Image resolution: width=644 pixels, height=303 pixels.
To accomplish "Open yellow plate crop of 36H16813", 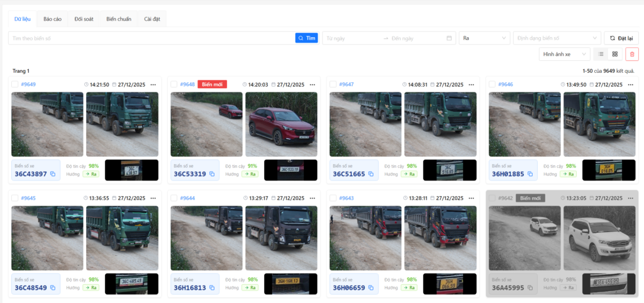I will 291,284.
